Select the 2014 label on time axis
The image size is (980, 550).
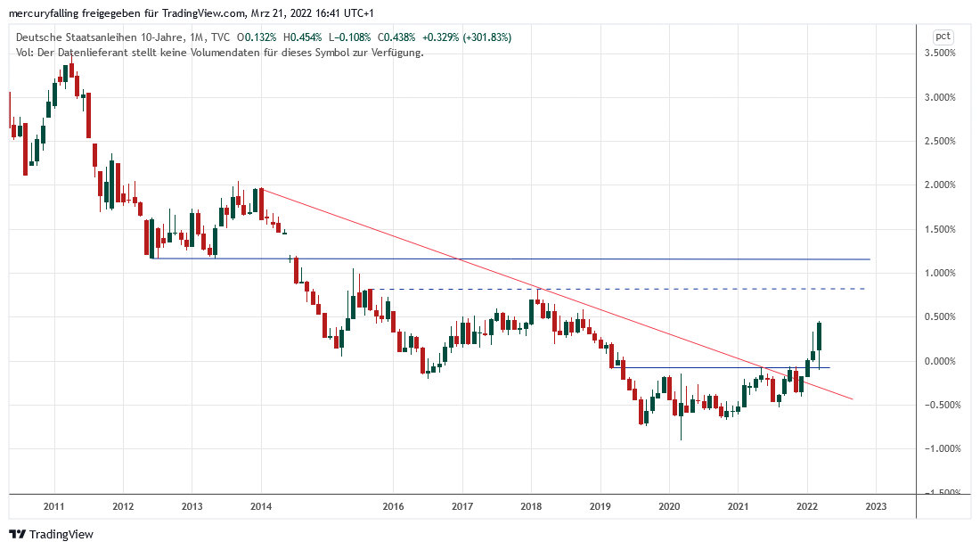point(261,506)
